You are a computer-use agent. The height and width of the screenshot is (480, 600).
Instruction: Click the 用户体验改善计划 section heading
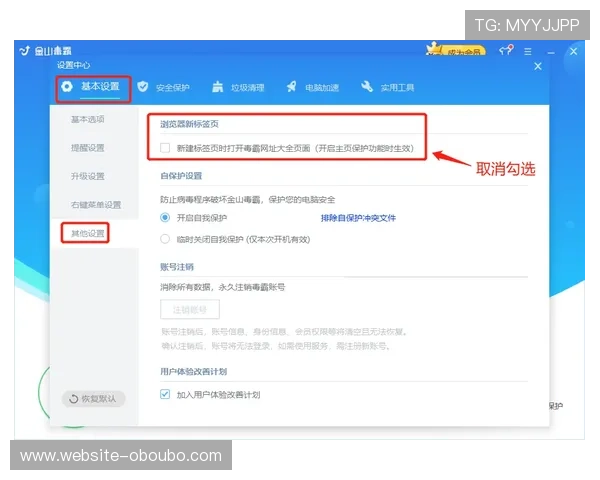[193, 371]
